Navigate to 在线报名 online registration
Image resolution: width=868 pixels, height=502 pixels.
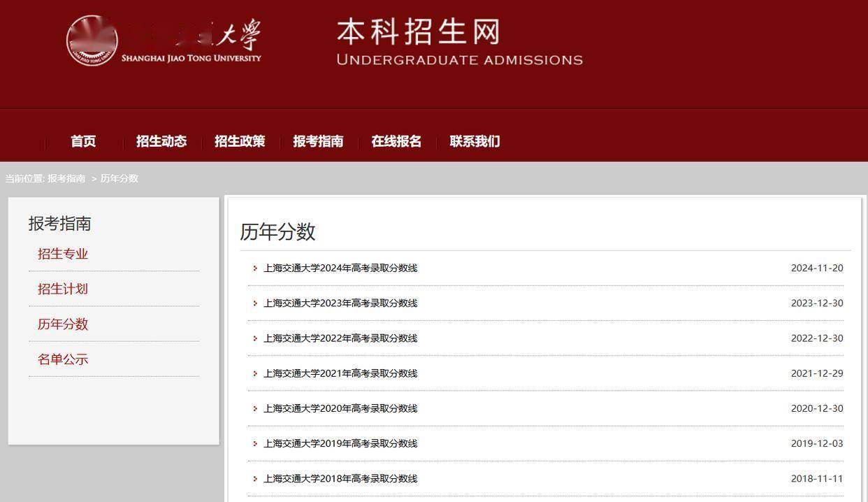point(396,141)
